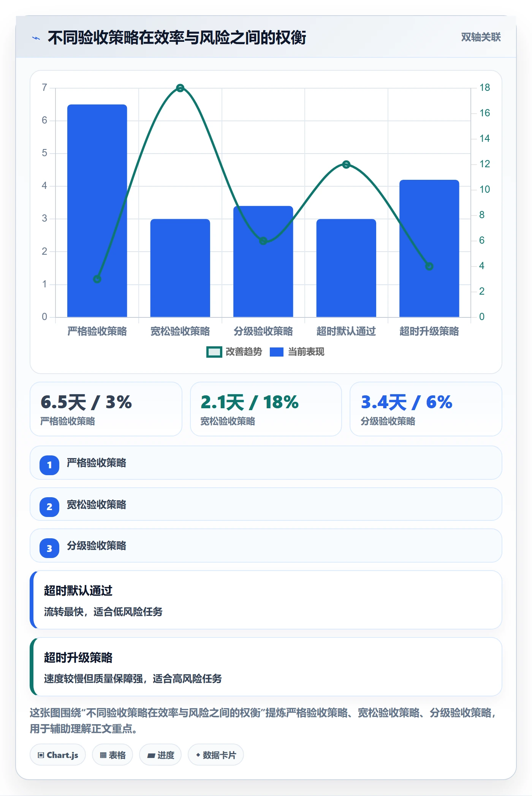532x796 pixels.
Task: Click text 速度较慢但质量保障强，适合高风险任务
Action: click(x=133, y=679)
